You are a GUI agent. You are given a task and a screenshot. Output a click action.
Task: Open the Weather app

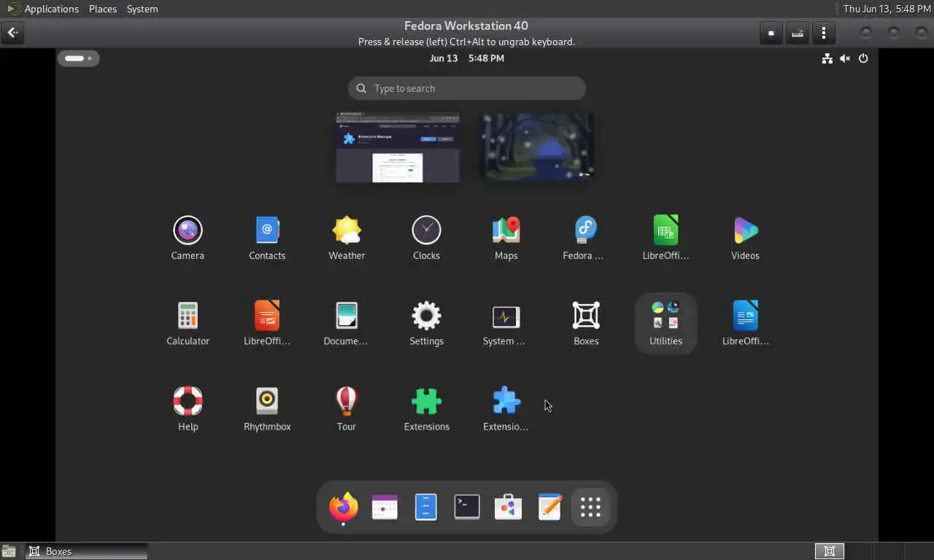[x=347, y=238]
